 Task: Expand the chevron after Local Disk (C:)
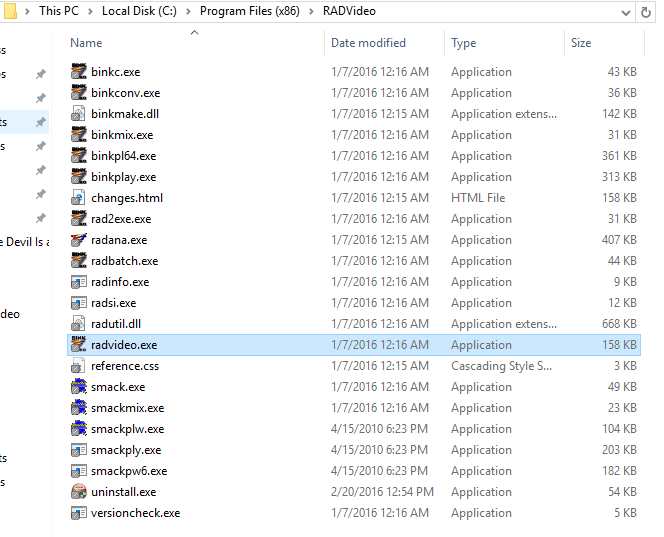pos(188,11)
